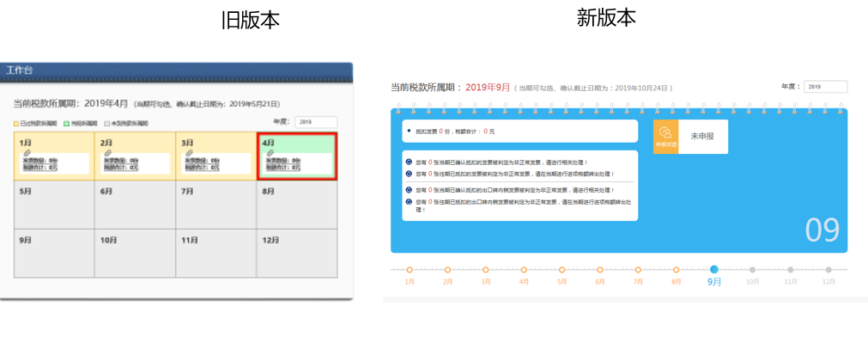Image resolution: width=868 pixels, height=337 pixels.
Task: Click the 2月 timeline marker in new version
Action: [x=447, y=270]
